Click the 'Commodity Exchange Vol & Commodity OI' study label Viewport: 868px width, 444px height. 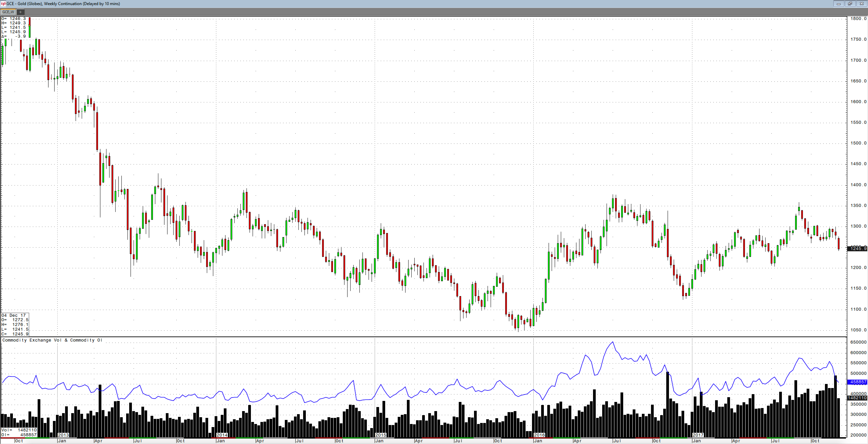pyautogui.click(x=52, y=340)
